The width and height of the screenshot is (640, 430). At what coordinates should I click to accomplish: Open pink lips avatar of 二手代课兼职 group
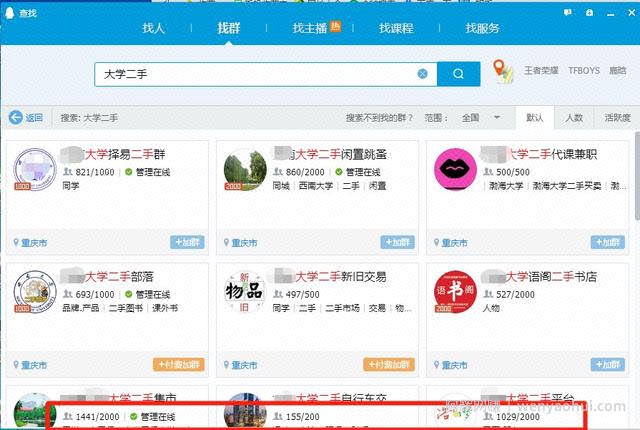click(x=455, y=169)
